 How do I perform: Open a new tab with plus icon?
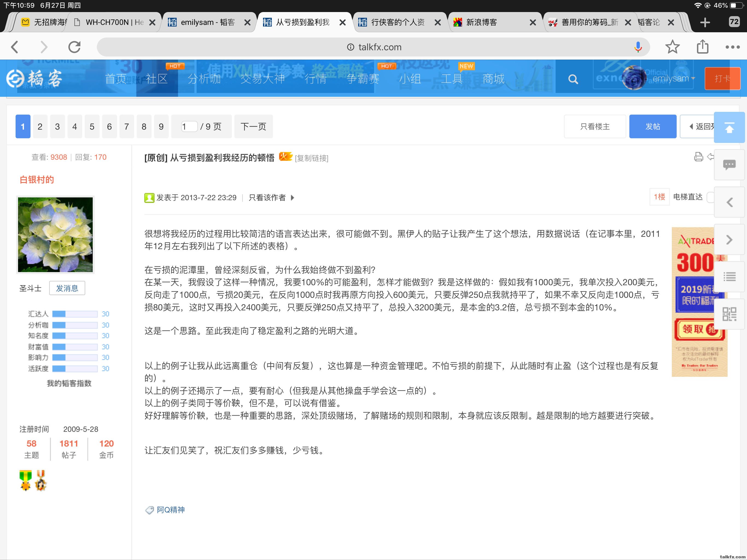[x=705, y=23]
